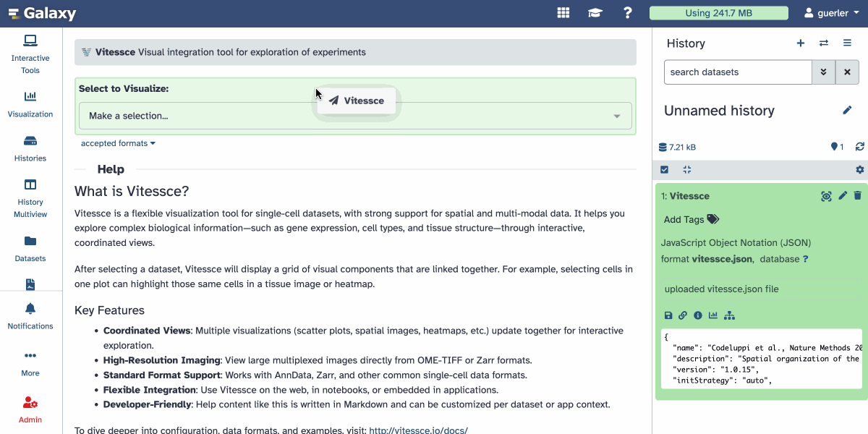Show advanced search options for datasets
The width and height of the screenshot is (868, 434).
[x=823, y=72]
